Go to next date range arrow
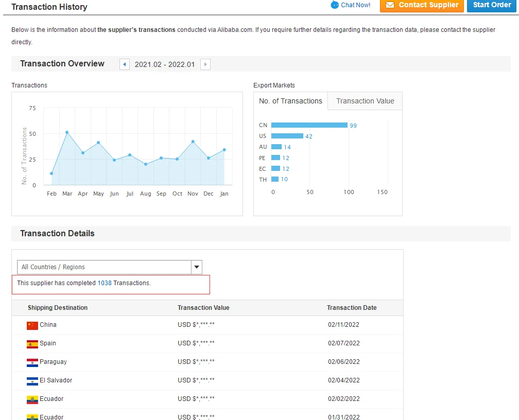 [205, 64]
